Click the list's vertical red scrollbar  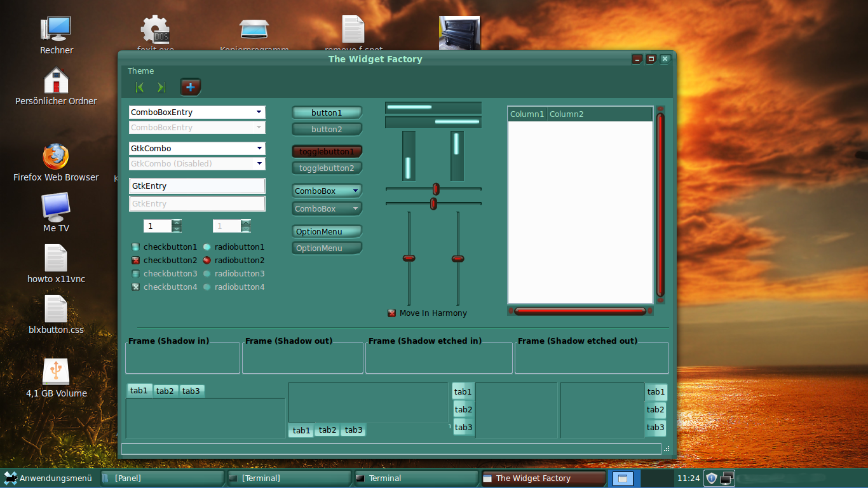pyautogui.click(x=660, y=205)
